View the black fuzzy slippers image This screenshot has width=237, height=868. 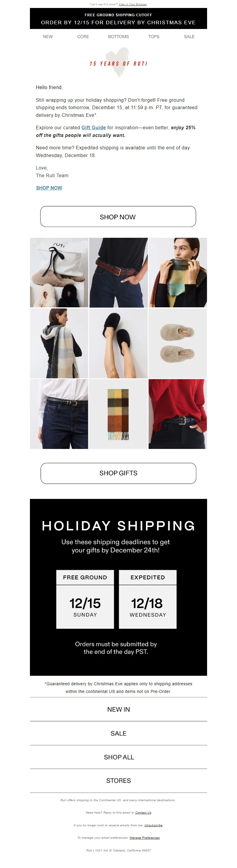coord(118,343)
